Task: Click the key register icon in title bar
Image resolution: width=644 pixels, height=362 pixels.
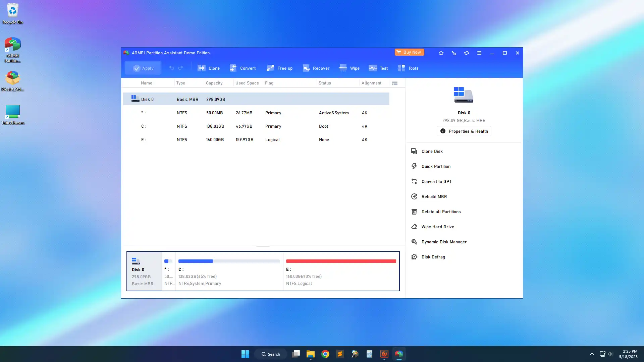Action: click(x=454, y=53)
